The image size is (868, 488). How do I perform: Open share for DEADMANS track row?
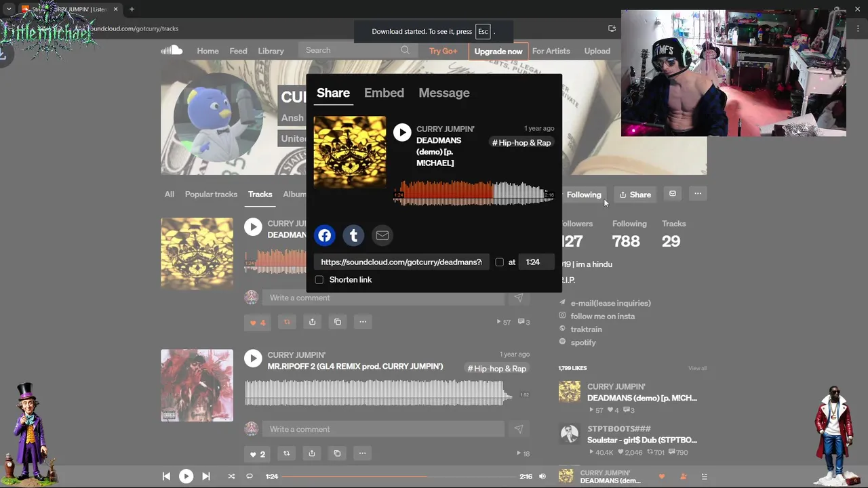pos(312,322)
